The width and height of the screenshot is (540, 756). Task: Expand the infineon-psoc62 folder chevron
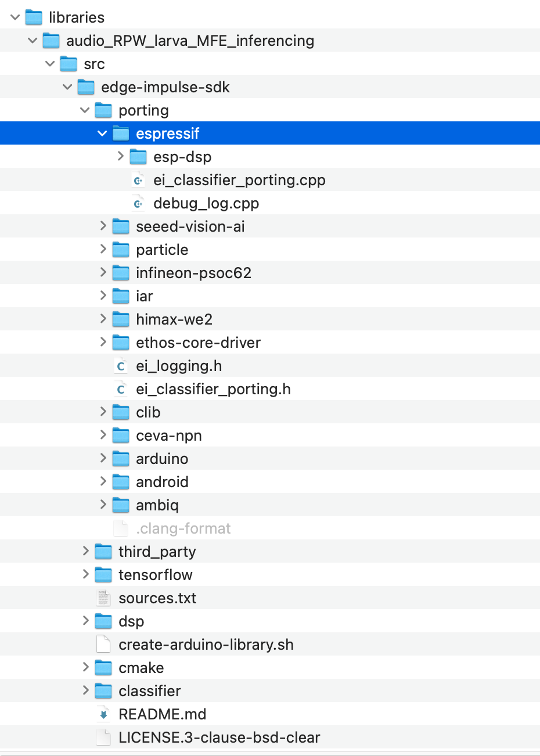pyautogui.click(x=103, y=272)
